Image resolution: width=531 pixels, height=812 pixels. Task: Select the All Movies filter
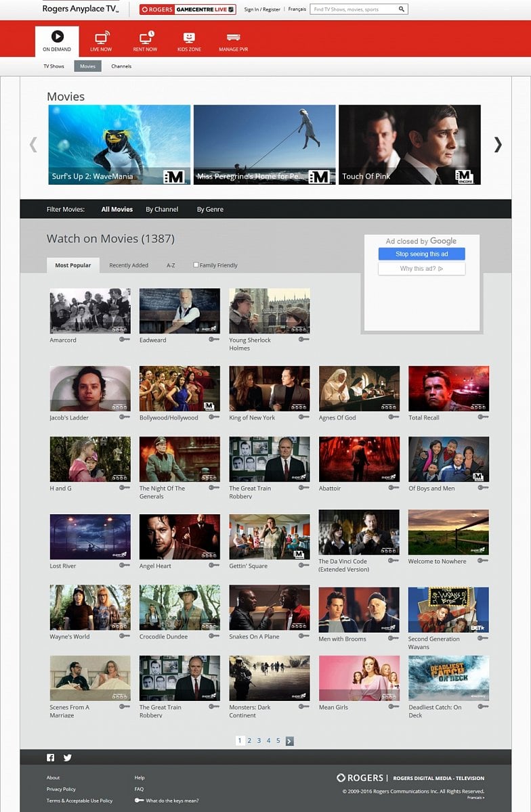(117, 209)
